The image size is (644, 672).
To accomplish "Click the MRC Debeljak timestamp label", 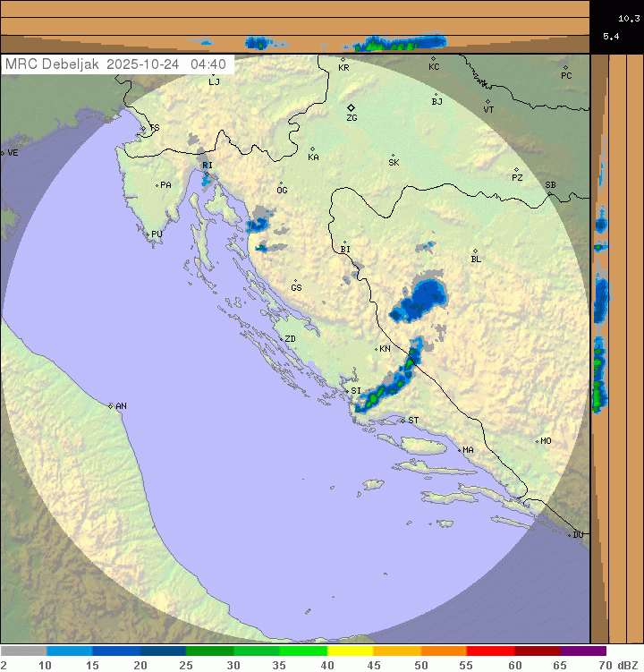I will 116,64.
